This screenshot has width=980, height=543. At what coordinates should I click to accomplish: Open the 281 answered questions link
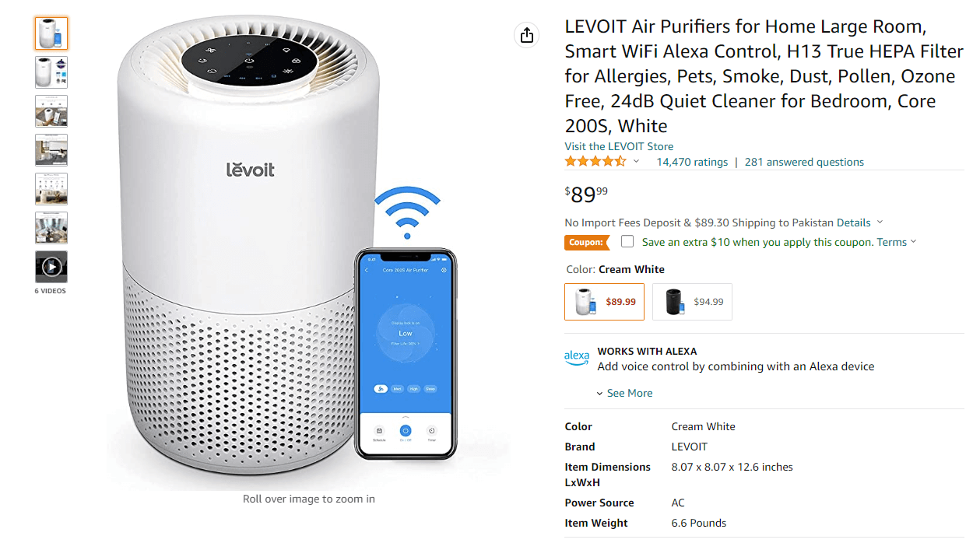click(804, 162)
